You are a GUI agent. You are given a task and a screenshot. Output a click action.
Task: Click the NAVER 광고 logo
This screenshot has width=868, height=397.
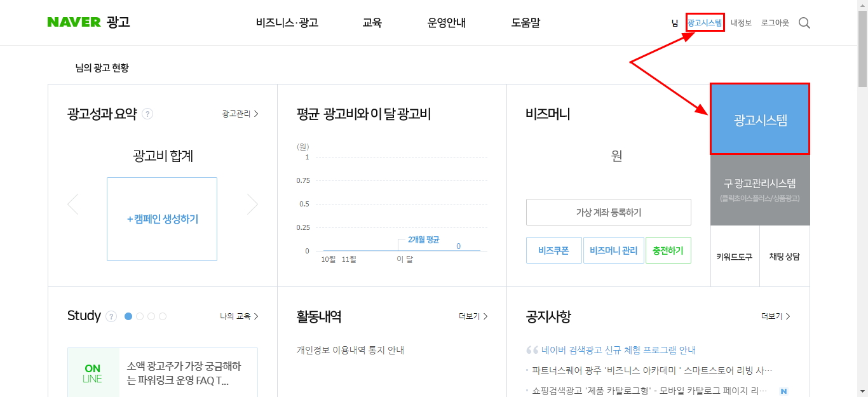click(88, 22)
